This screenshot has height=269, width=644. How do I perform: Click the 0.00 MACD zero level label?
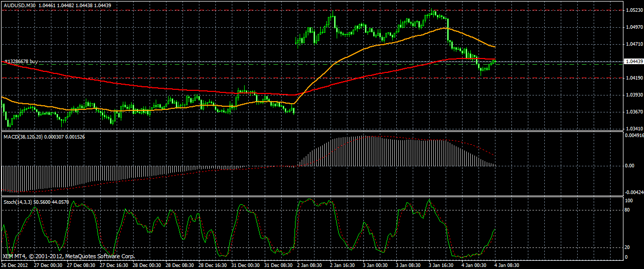630,166
